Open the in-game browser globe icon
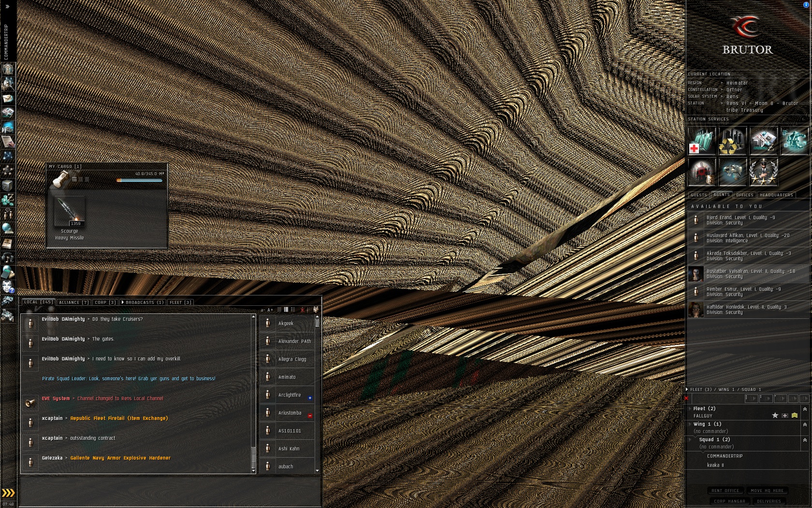The image size is (812, 508). pos(8,228)
